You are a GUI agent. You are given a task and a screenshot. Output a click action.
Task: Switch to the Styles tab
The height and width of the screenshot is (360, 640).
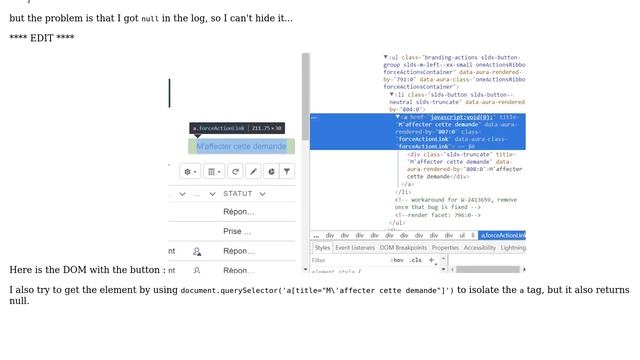pos(322,248)
